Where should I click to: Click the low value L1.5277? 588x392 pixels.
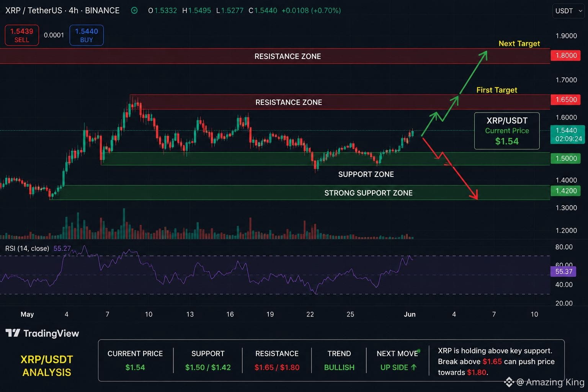point(230,11)
